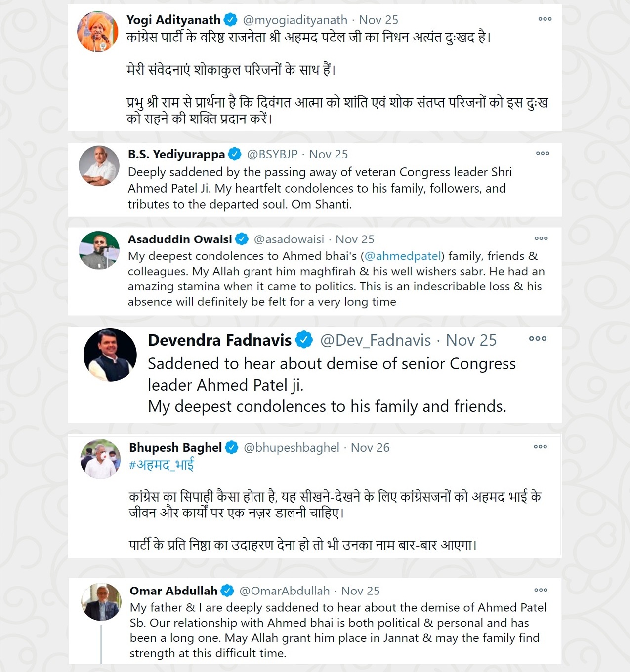Open more options on Omar Abdullah's tweet
630x672 pixels.
[x=541, y=590]
